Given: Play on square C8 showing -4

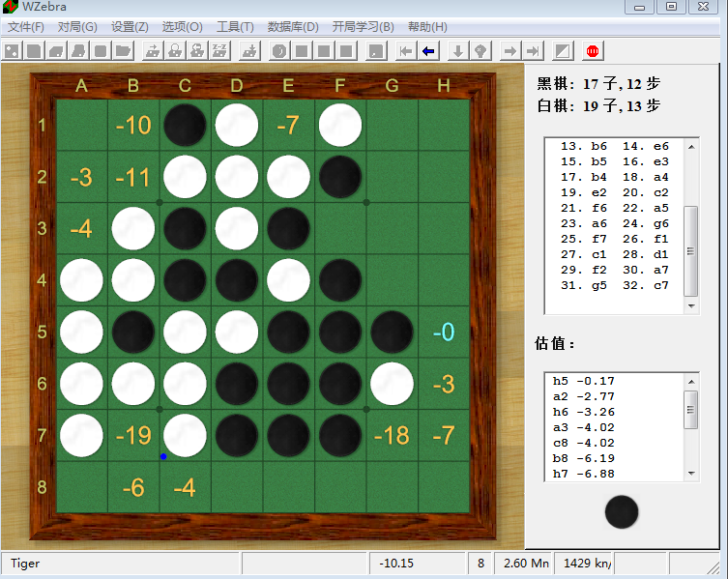Looking at the screenshot, I should [x=185, y=487].
